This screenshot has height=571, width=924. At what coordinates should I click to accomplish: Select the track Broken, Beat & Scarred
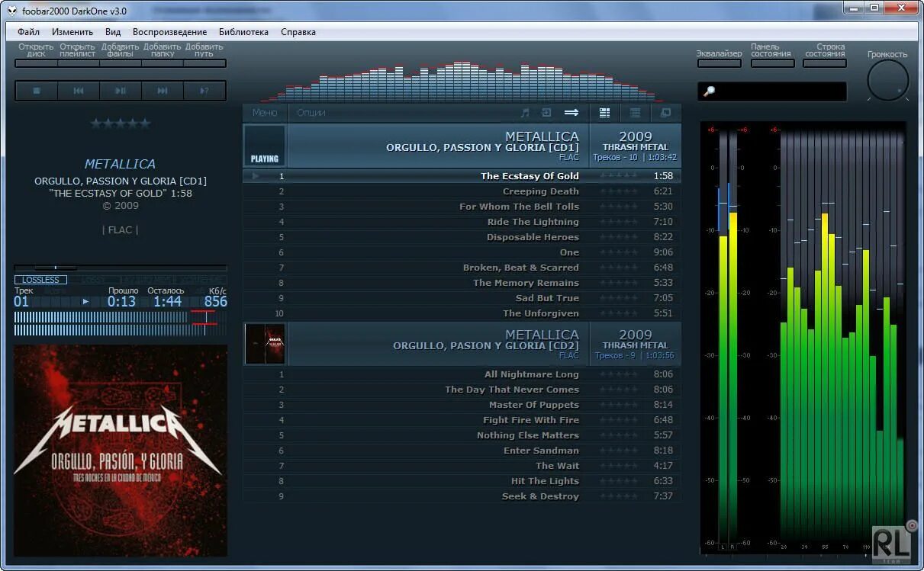462,268
